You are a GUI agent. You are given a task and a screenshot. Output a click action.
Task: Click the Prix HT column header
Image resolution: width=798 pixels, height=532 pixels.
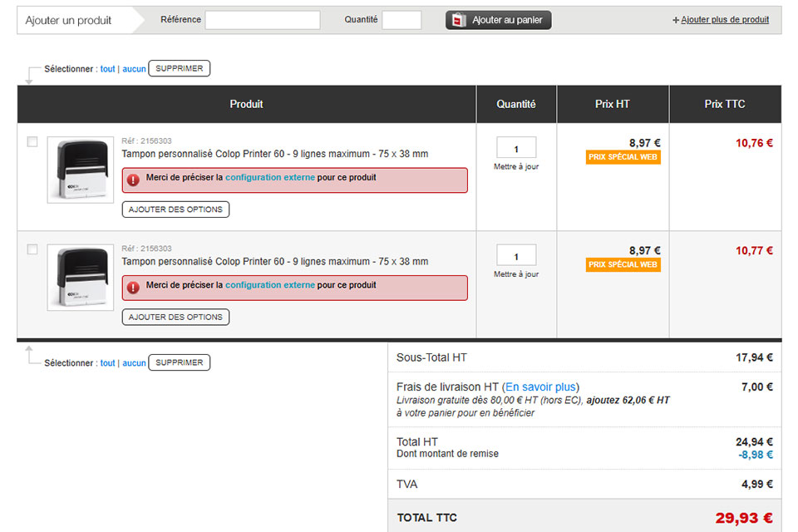(x=613, y=105)
